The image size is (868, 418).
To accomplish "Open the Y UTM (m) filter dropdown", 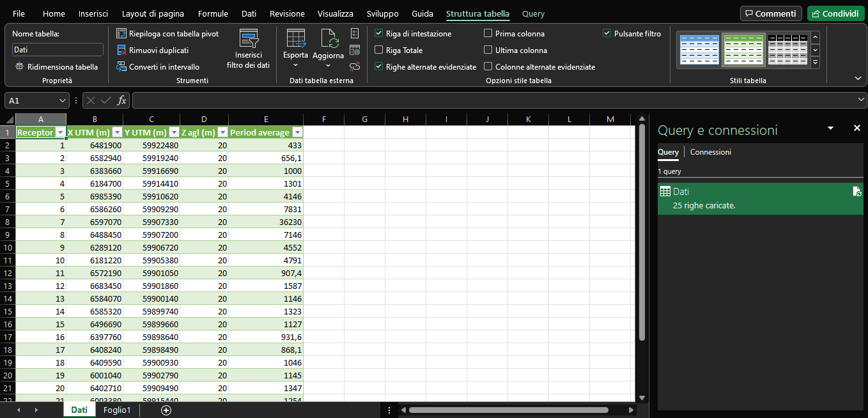I will click(x=174, y=132).
